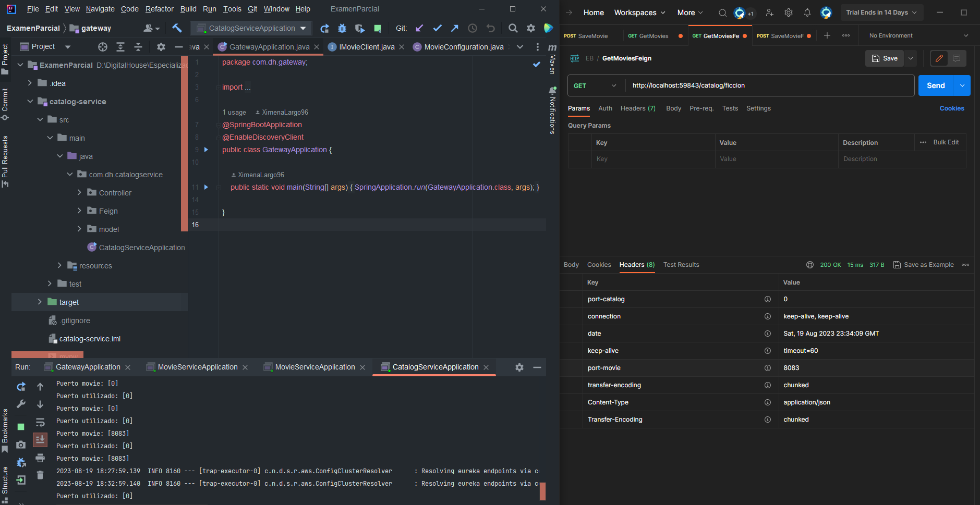Expand the target folder
Screen dimensions: 980x505
[x=40, y=302]
